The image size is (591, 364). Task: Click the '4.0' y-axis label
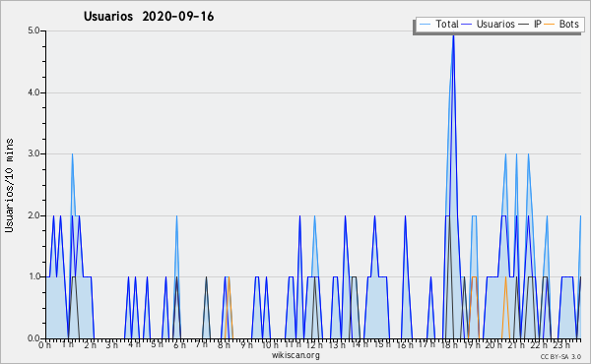point(33,92)
